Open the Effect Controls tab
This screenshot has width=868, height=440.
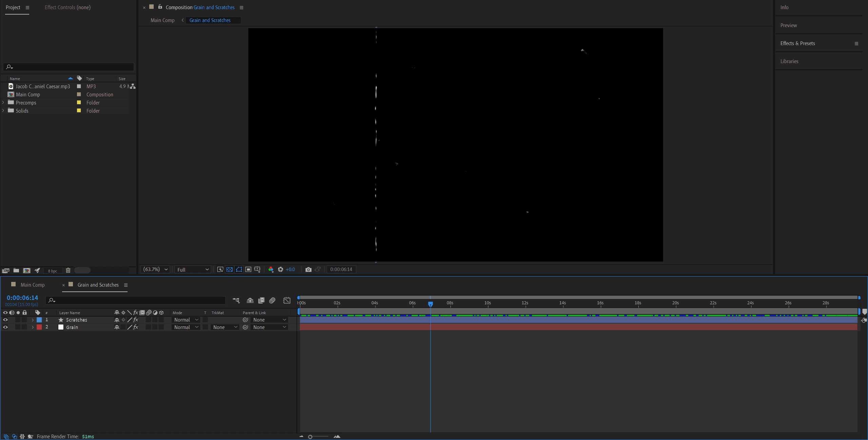[x=67, y=7]
